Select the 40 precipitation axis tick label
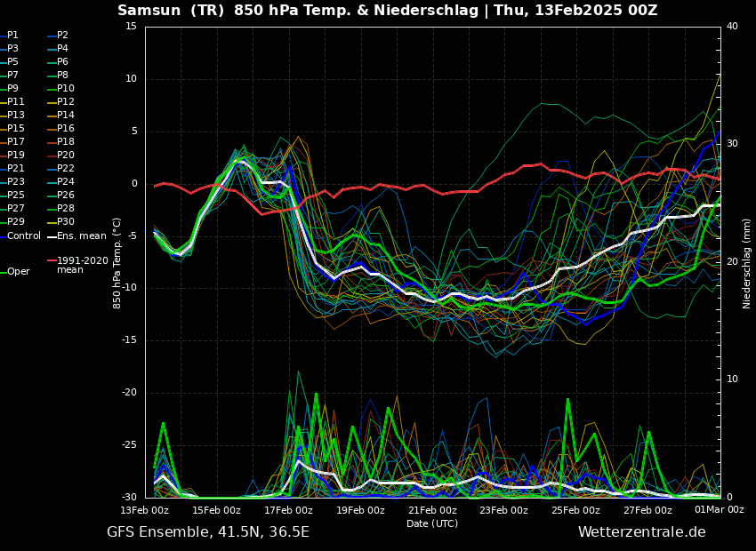 pos(732,26)
